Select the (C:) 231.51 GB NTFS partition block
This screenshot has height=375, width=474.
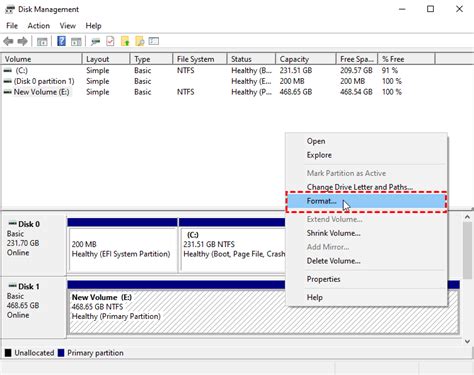pos(232,245)
